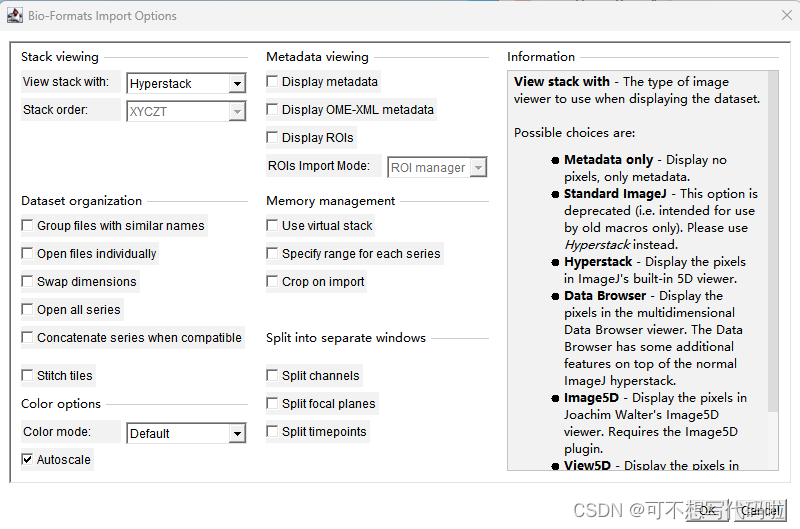Enable Concatenate series when compatible
This screenshot has width=800, height=529.
(27, 337)
